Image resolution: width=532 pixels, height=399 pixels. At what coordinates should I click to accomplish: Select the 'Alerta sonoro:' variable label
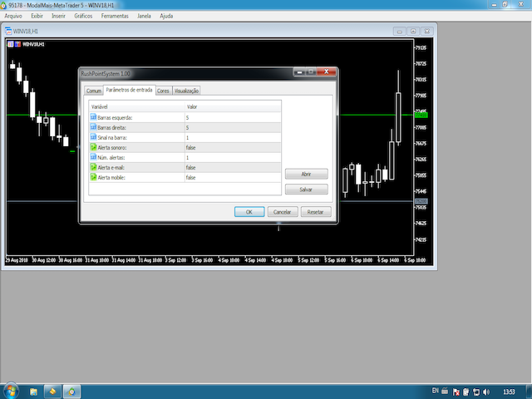pos(112,148)
